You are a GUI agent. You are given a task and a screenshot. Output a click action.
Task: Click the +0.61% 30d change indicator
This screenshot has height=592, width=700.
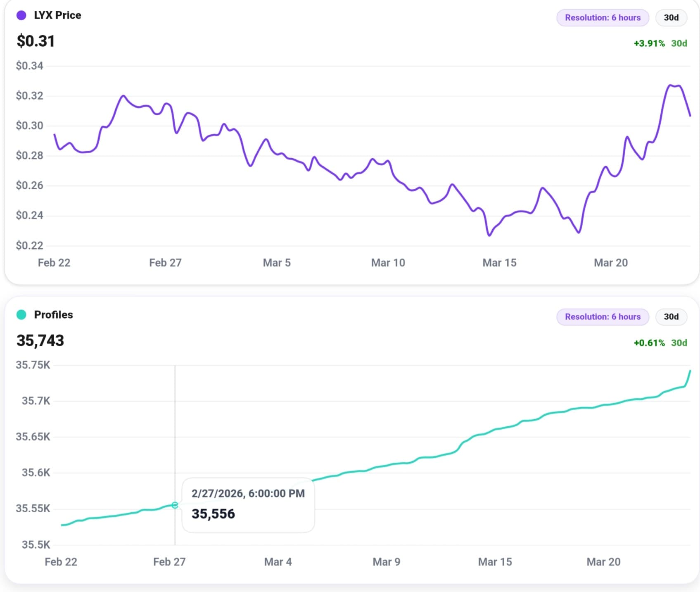tap(660, 343)
